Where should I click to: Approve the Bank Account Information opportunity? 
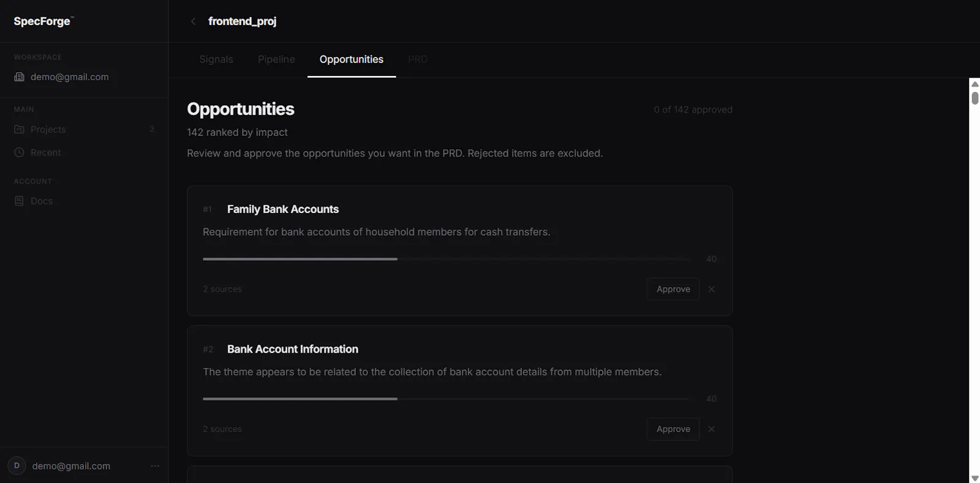[673, 429]
